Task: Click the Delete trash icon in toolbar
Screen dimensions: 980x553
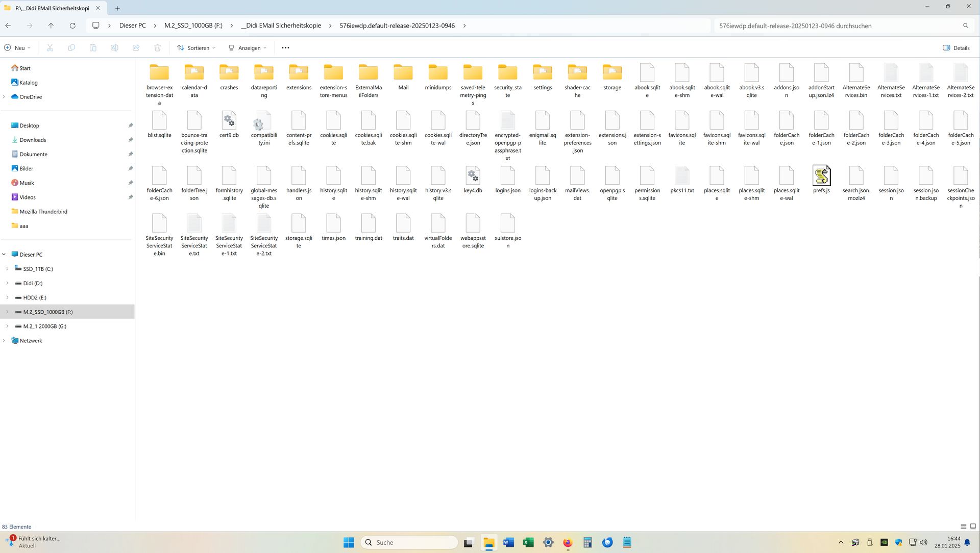Action: (x=158, y=48)
